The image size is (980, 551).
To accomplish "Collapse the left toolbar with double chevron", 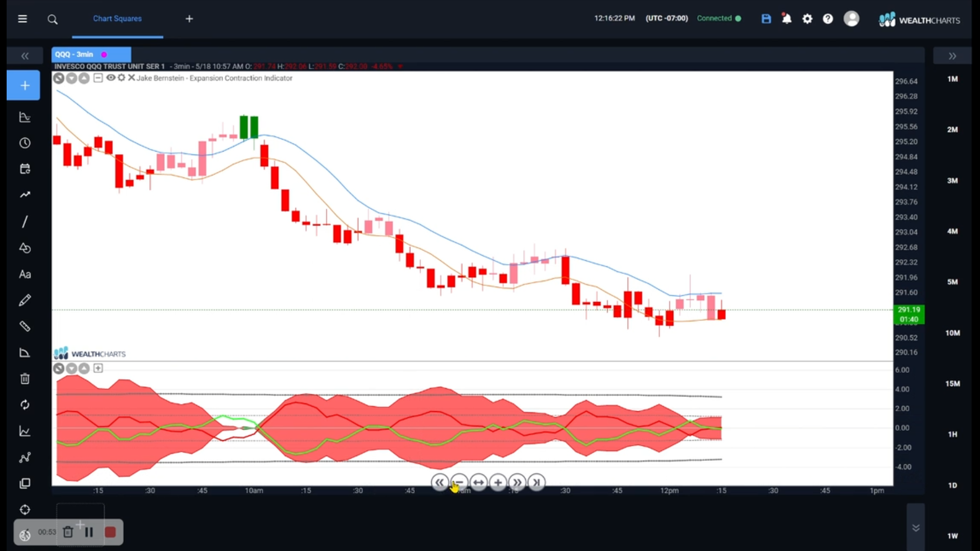I will (24, 56).
